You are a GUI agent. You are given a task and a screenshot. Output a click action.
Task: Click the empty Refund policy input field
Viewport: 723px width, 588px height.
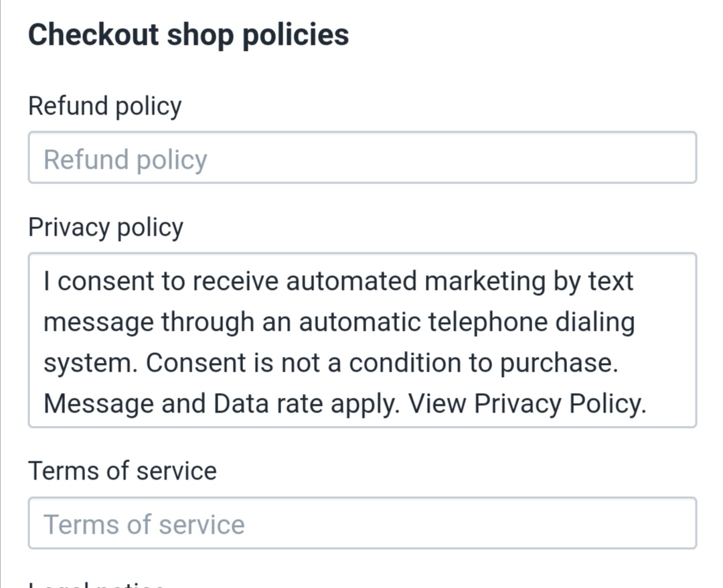pos(361,158)
